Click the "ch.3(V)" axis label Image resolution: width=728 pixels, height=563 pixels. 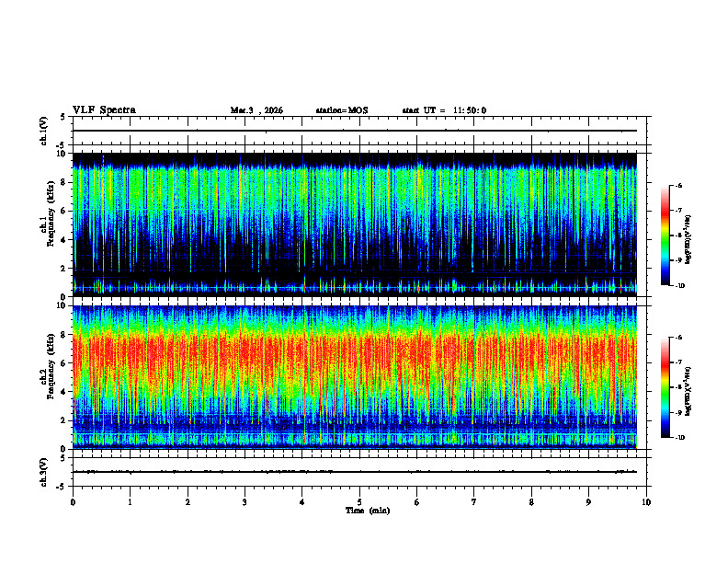tap(43, 472)
